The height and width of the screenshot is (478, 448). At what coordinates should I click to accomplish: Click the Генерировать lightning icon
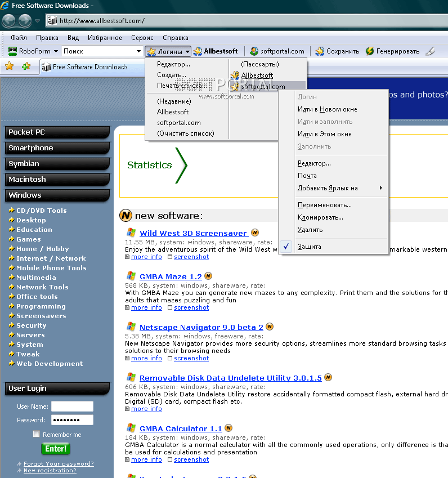click(x=370, y=51)
